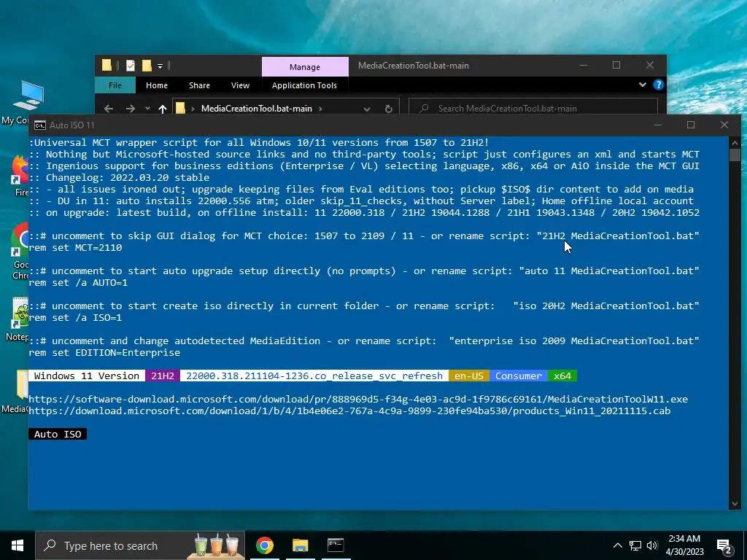
Task: Open the network status tray icon
Action: tap(635, 545)
